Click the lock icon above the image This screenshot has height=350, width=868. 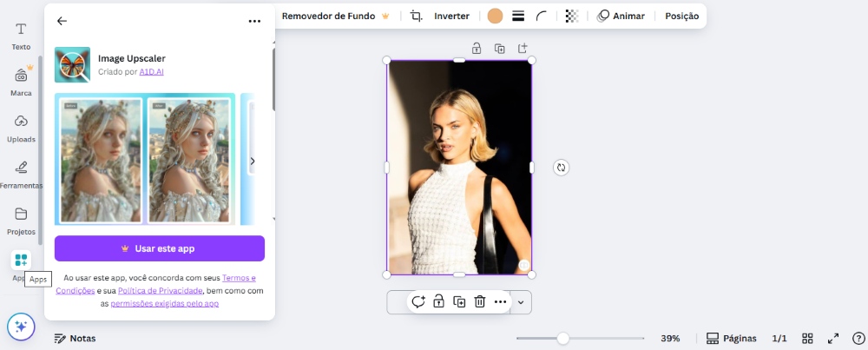pos(477,48)
